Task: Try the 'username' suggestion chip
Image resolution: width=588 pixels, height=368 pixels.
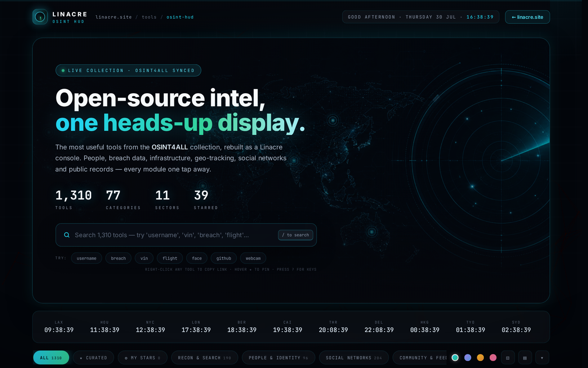Action: pos(87,258)
